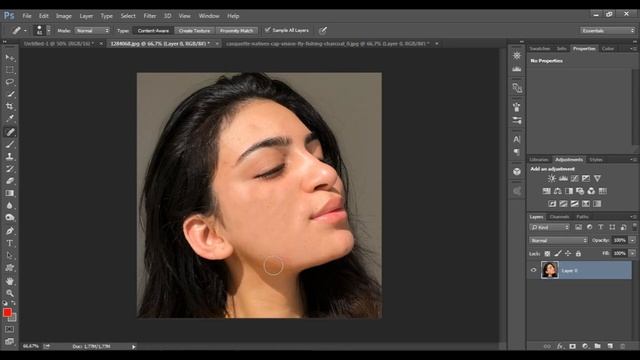
Task: Toggle lock position
Action: (x=568, y=253)
